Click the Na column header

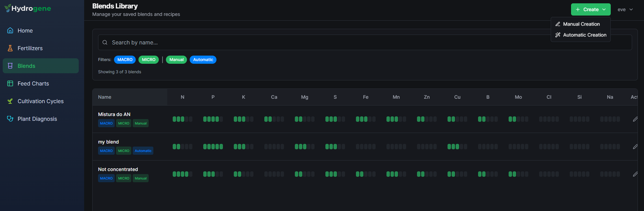[x=610, y=97]
